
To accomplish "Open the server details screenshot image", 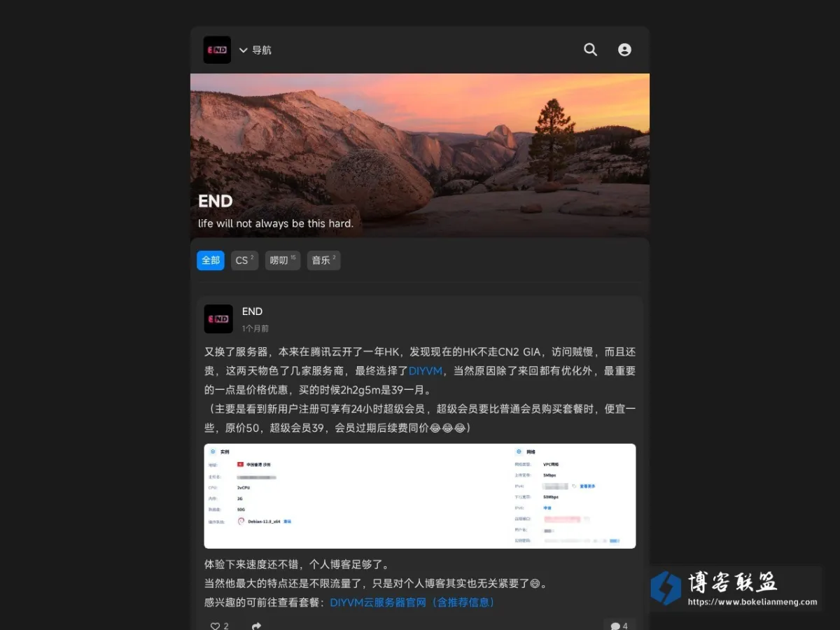I will [x=420, y=496].
